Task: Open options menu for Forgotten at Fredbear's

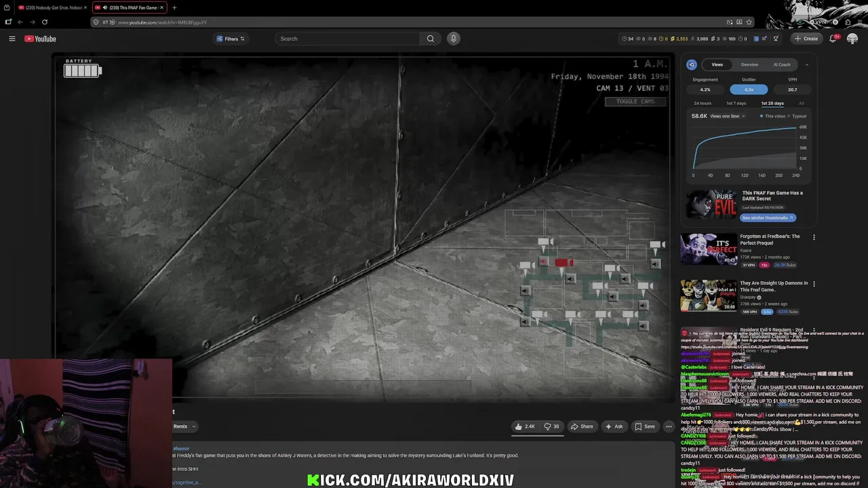Action: tap(814, 237)
